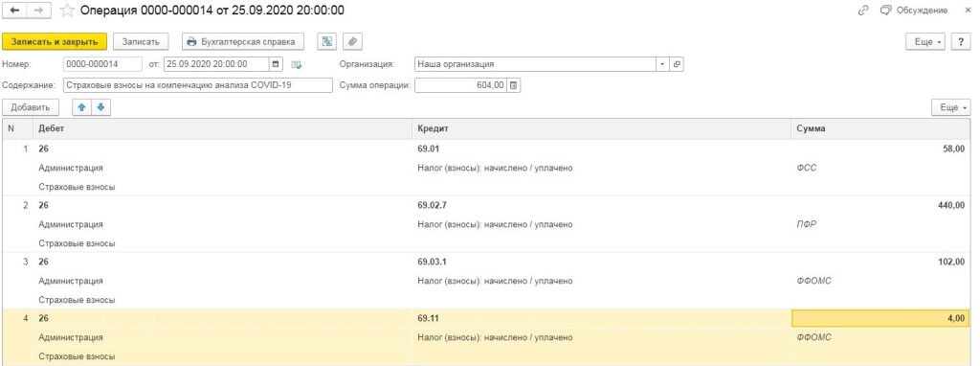Open the selected organization's card button
980x366 pixels.
[x=677, y=64]
